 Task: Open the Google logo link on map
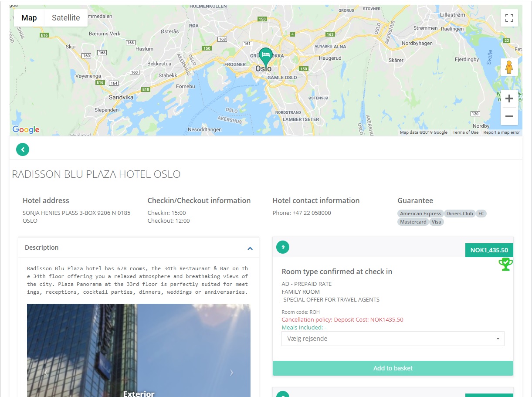pos(26,129)
